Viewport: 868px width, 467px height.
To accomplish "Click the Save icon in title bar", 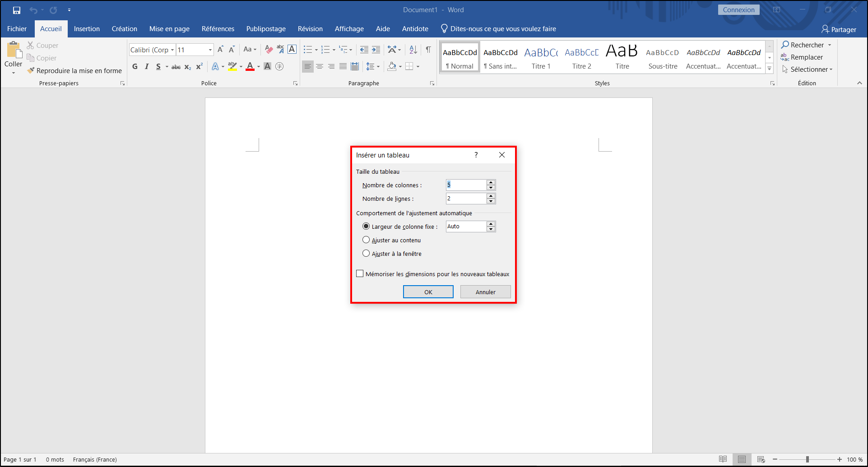I will 17,10.
